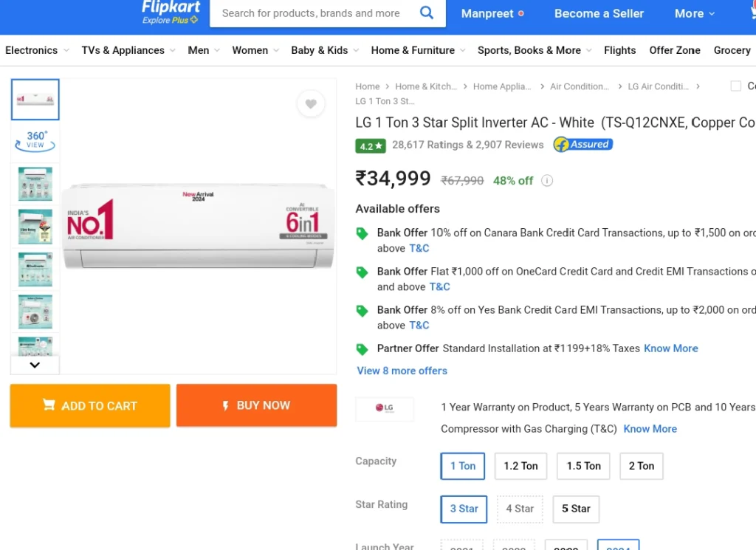Click the search products input field
Image resolution: width=756 pixels, height=550 pixels.
pyautogui.click(x=311, y=13)
